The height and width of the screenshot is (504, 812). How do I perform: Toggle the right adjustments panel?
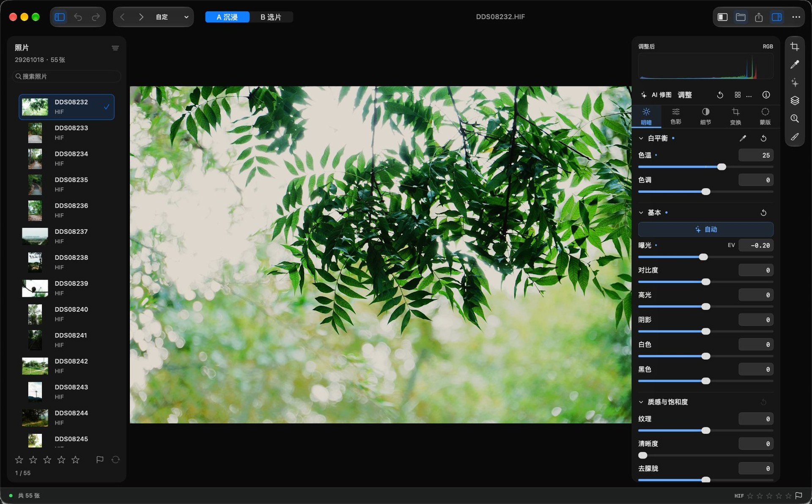(777, 17)
